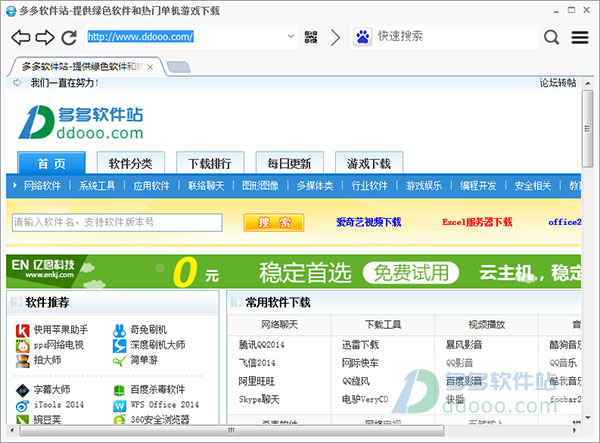Screen dimensions: 600x443
Task: Click the magnifier search icon
Action: [x=551, y=37]
